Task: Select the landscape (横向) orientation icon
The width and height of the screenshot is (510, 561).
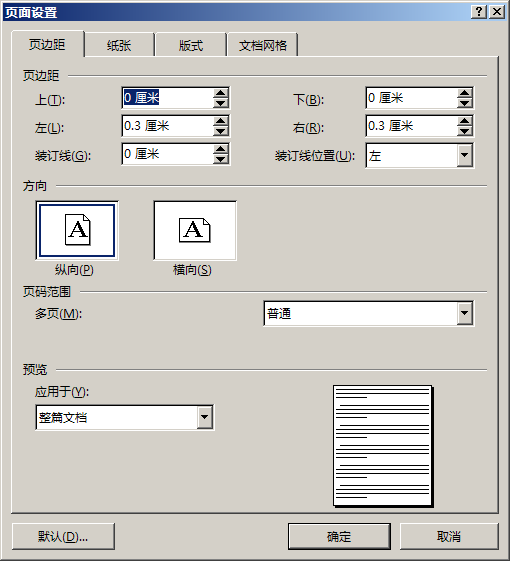Action: point(195,230)
